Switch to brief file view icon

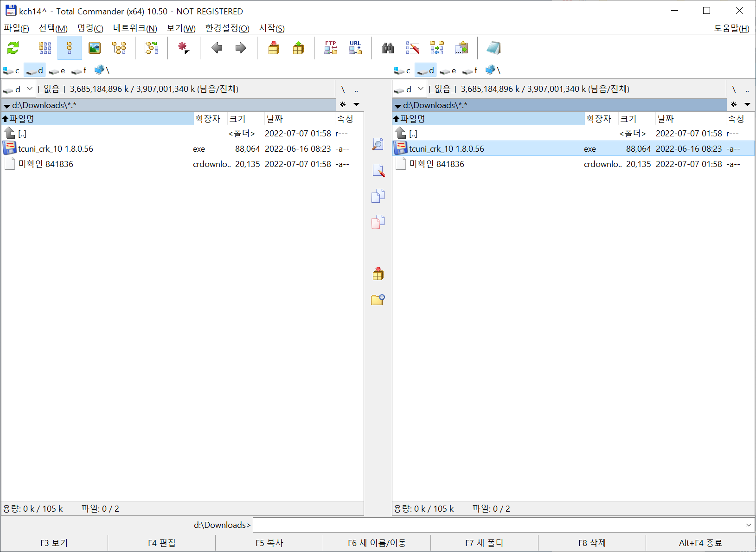click(x=45, y=48)
